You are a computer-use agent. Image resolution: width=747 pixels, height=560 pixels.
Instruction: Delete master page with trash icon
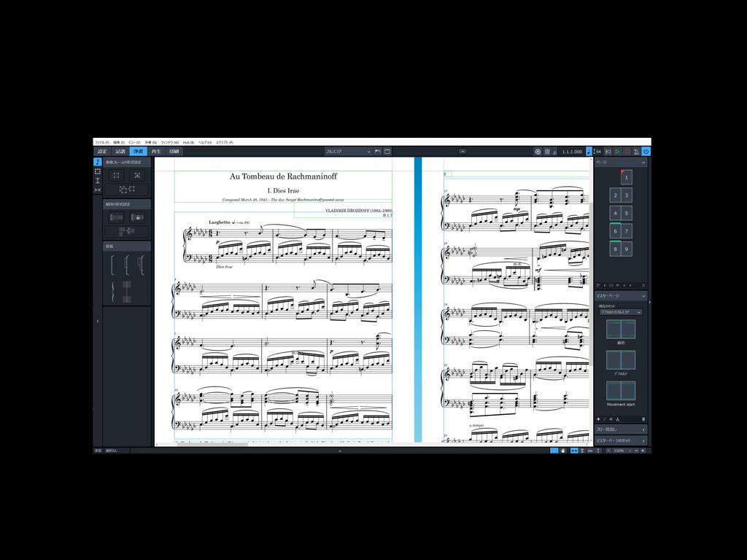click(x=643, y=419)
